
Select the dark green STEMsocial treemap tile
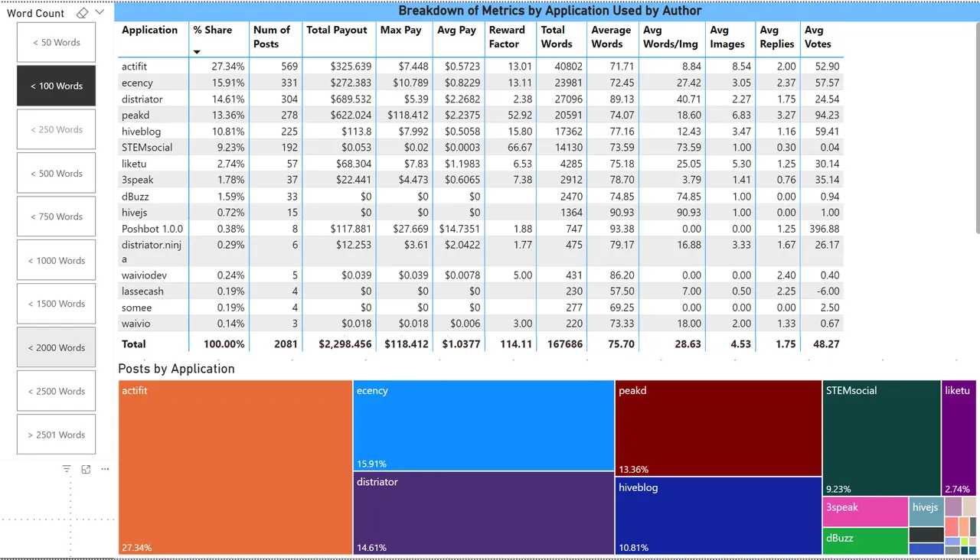pyautogui.click(x=882, y=438)
